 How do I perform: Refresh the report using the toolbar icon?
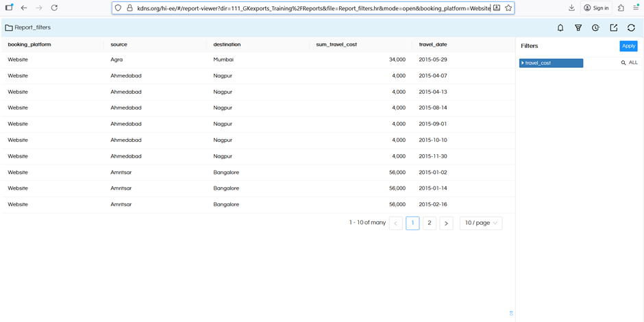[632, 28]
